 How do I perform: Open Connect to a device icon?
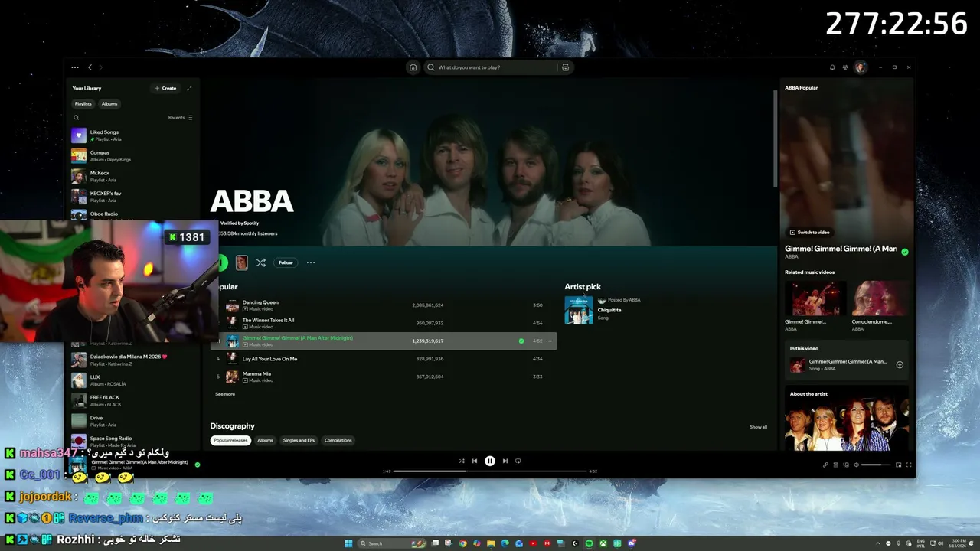pos(845,465)
